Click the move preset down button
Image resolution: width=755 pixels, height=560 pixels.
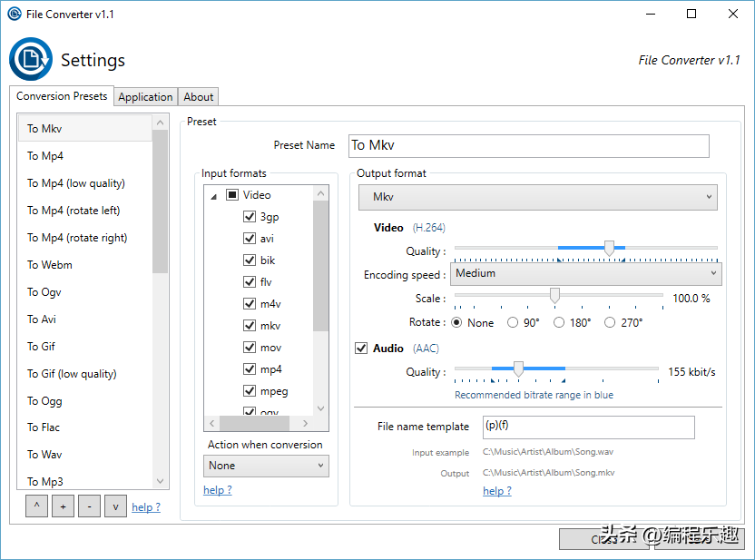[115, 506]
